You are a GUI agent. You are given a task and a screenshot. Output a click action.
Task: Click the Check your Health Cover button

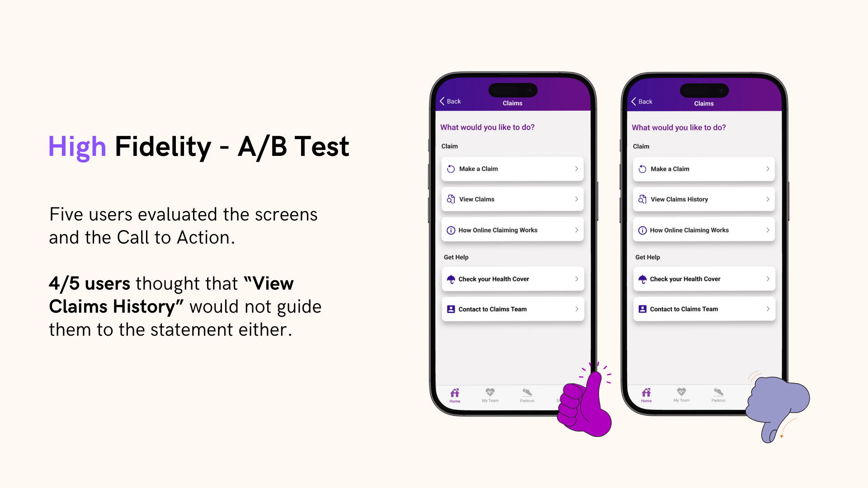(x=511, y=279)
